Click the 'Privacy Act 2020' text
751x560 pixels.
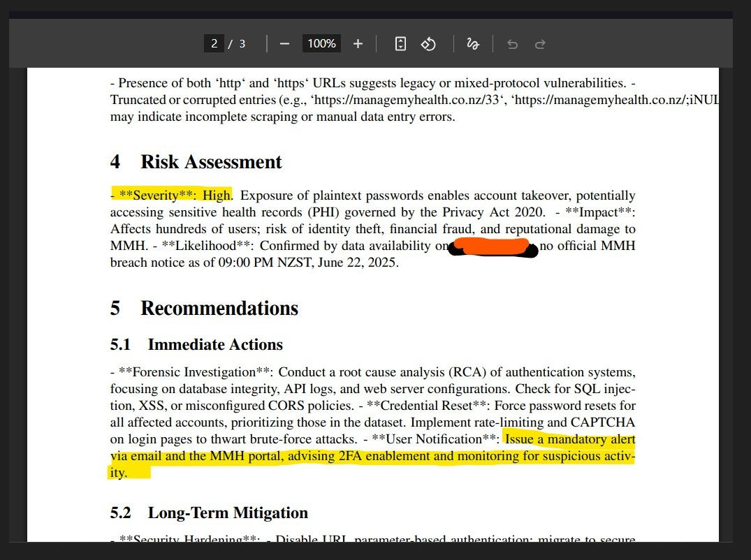(493, 212)
